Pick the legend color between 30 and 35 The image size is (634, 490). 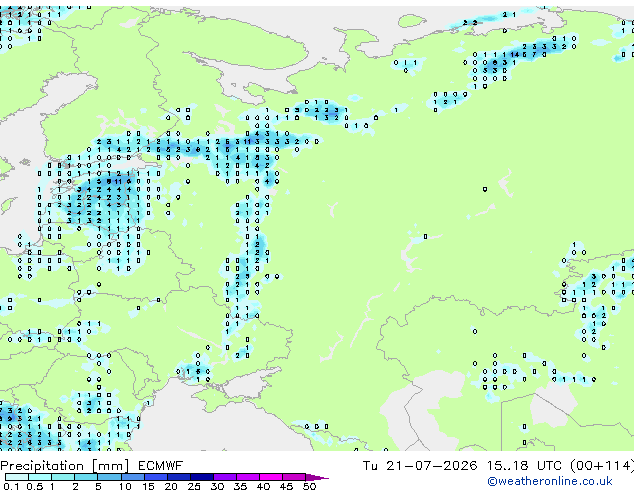coord(225,477)
